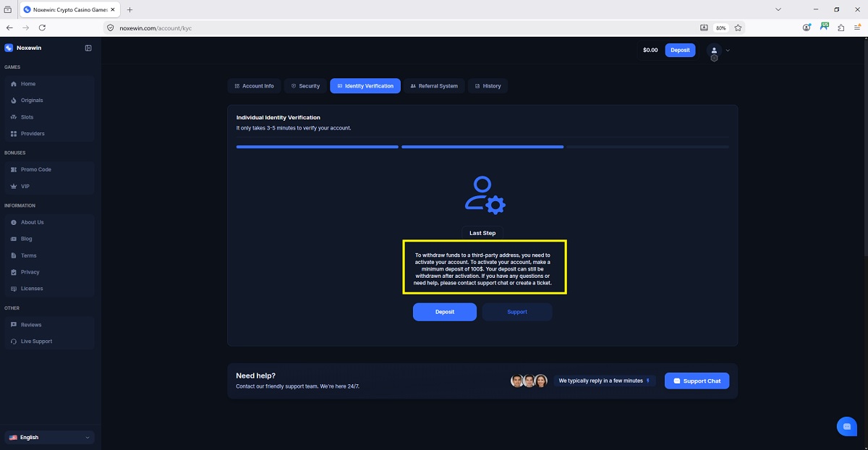This screenshot has width=868, height=450.
Task: Bookmark this page with star icon
Action: (x=738, y=27)
